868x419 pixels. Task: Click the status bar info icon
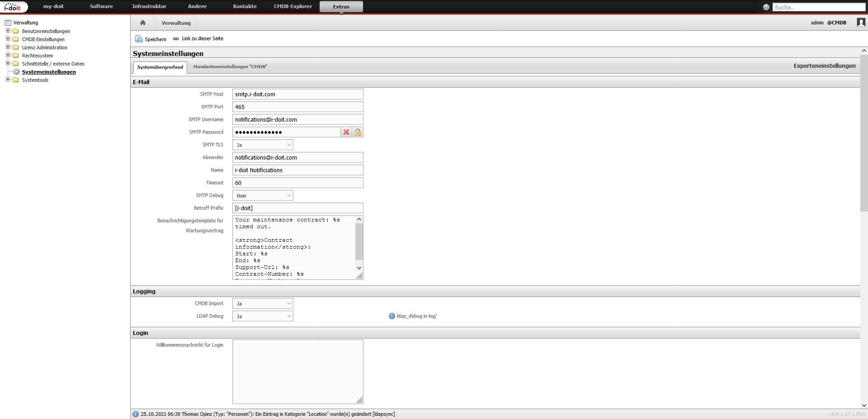[136, 414]
